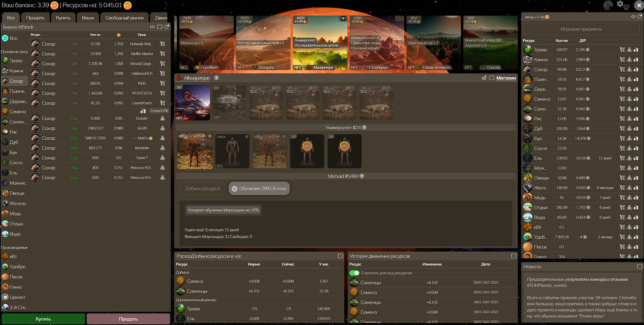644x325 pixels.
Task: Open the chart icon in Сахар inventory row
Action: [x=636, y=69]
